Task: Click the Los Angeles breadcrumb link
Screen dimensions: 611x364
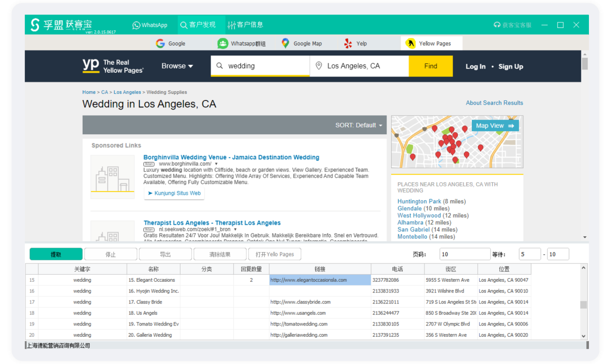Action: click(x=127, y=92)
